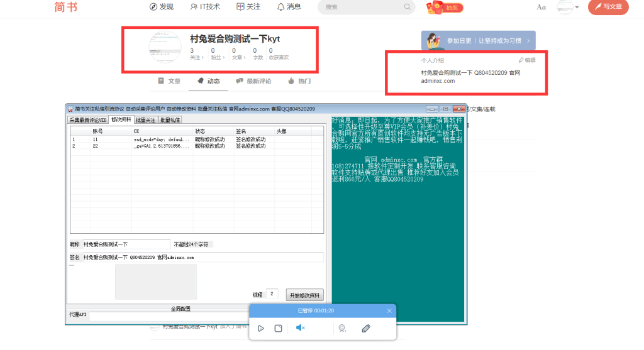Image resolution: width=644 pixels, height=350 pixels.
Task: Enable the webcam overlay in recorder
Action: click(x=342, y=328)
